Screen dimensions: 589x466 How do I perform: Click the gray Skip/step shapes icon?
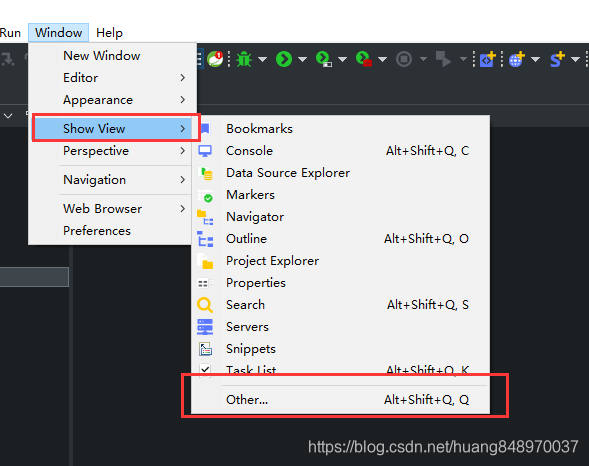443,59
